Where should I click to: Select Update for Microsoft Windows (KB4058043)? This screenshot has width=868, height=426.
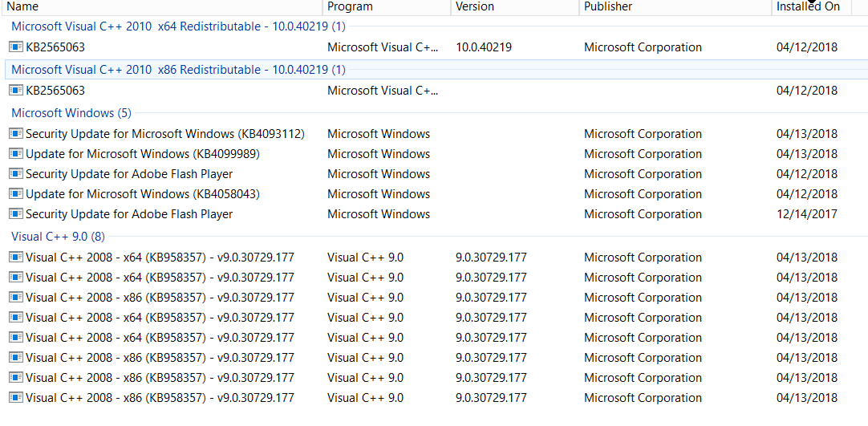click(x=143, y=194)
